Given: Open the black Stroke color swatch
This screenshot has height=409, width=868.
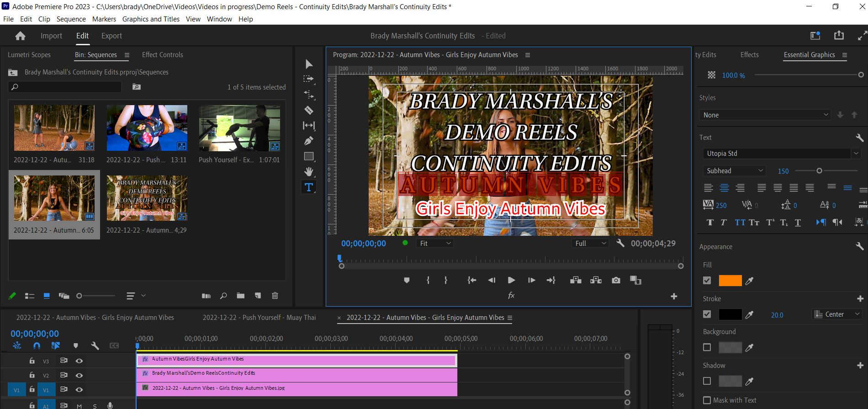Looking at the screenshot, I should pyautogui.click(x=730, y=314).
